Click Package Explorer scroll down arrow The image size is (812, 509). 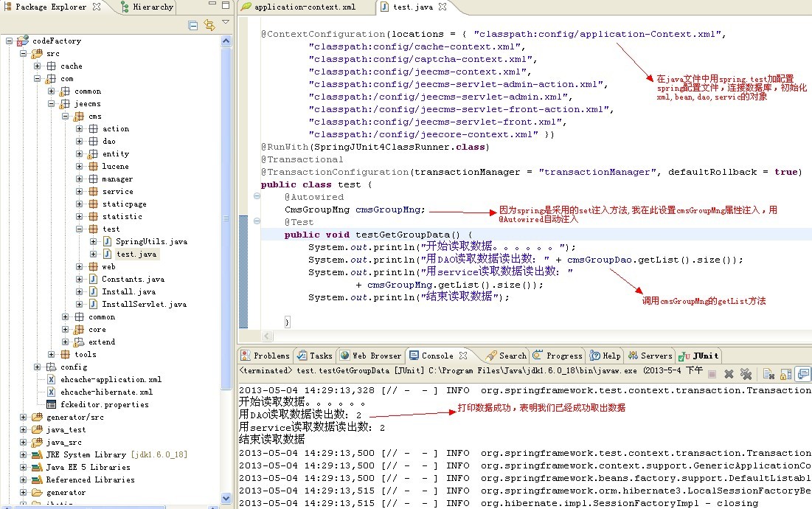click(226, 498)
